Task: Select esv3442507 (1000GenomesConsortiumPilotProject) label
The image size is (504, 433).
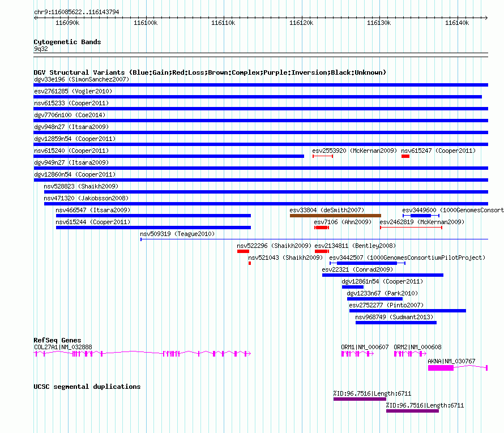Action: click(407, 258)
